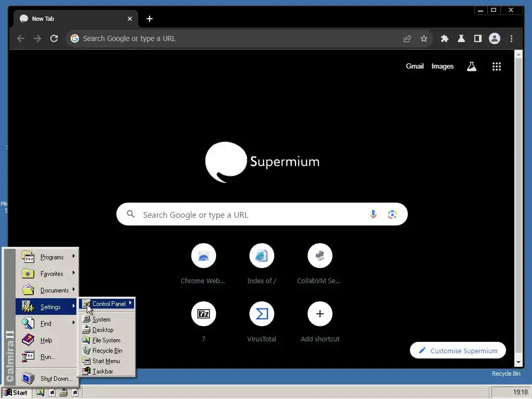The width and height of the screenshot is (532, 399).
Task: Open Desktop settings item
Action: [107, 330]
